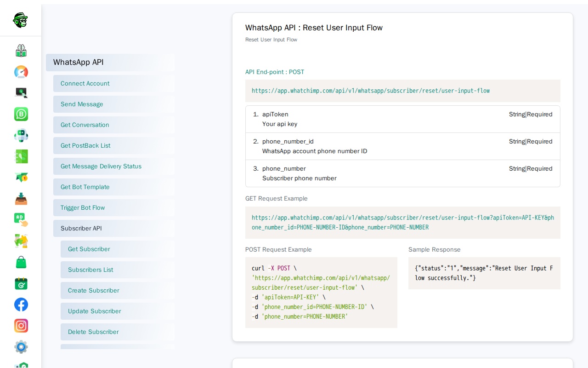Go to Send Message section
The image size is (588, 368).
tap(114, 104)
